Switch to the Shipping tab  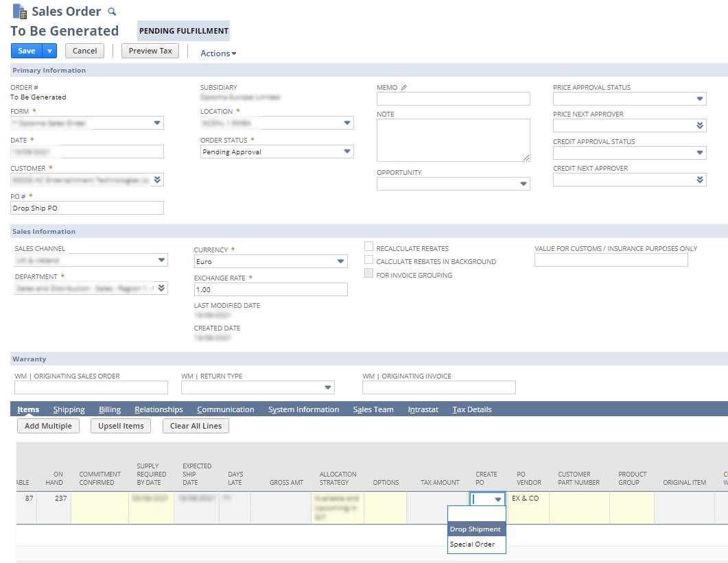[x=69, y=409]
